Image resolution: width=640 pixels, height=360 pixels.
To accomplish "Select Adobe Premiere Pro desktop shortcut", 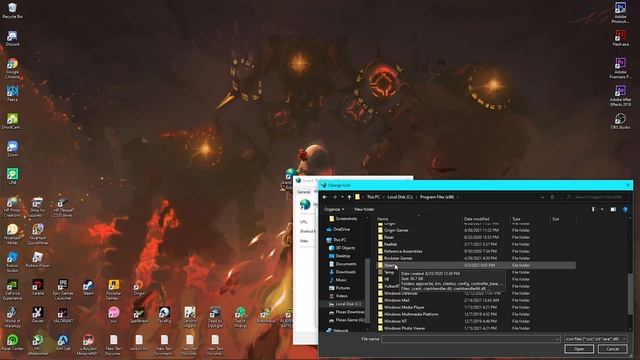I will [620, 68].
